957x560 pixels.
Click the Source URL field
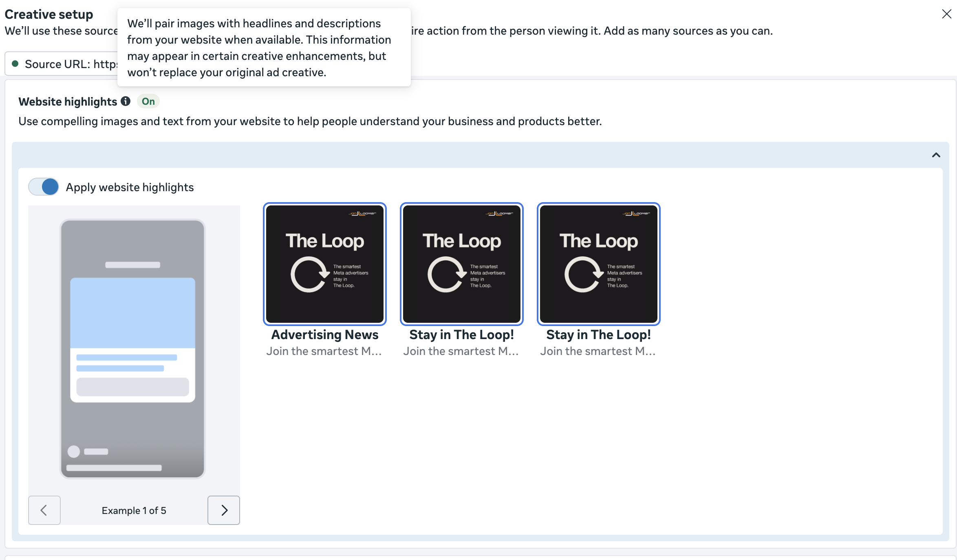pyautogui.click(x=65, y=64)
